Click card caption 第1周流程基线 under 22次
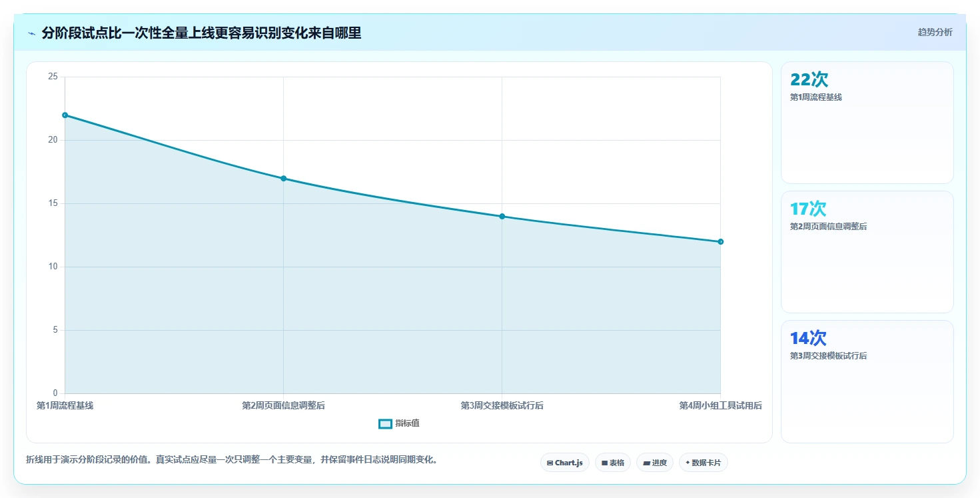Image resolution: width=980 pixels, height=498 pixels. pyautogui.click(x=816, y=97)
